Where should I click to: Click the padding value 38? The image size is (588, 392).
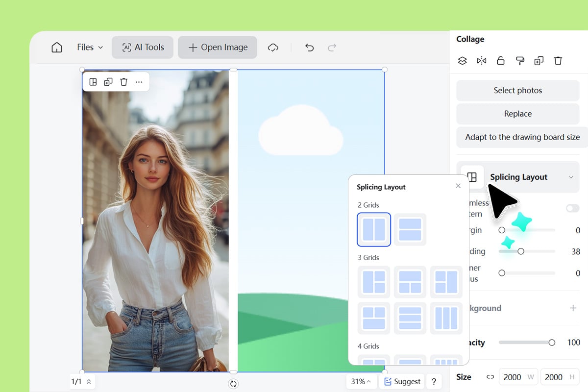[576, 251]
